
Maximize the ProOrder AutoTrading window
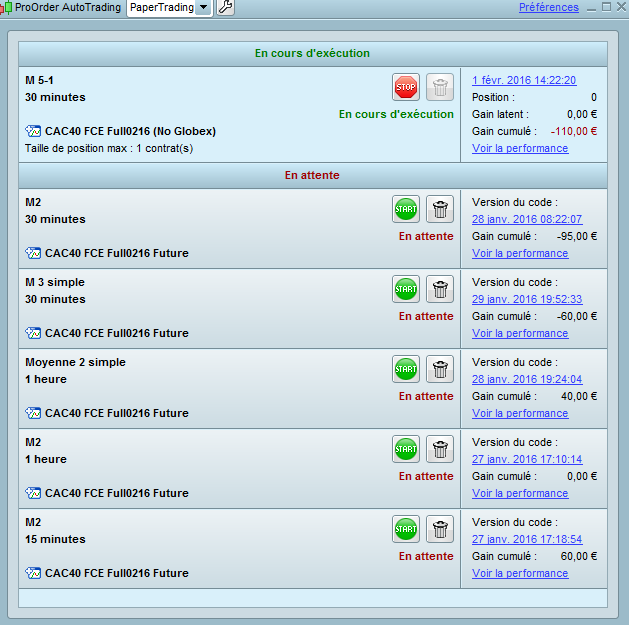(x=606, y=7)
